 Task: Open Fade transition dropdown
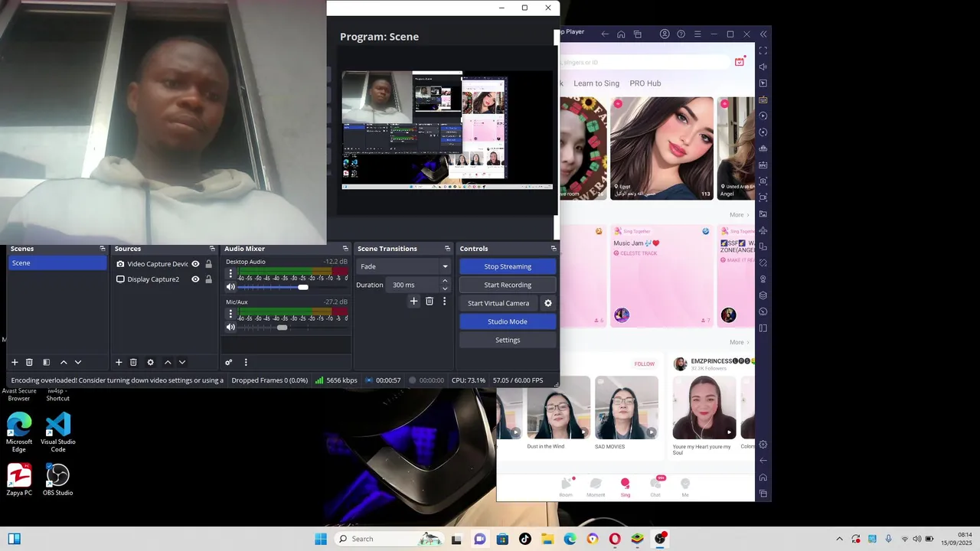point(403,266)
